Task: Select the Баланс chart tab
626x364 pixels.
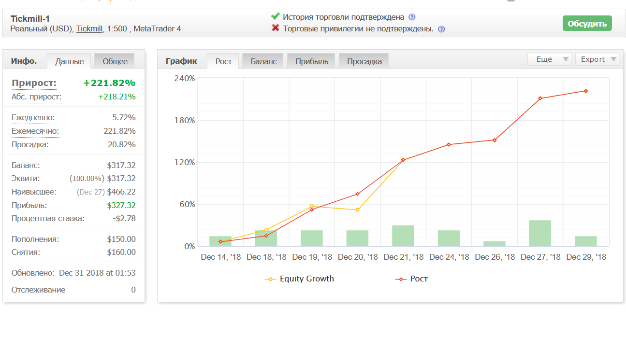Action: (263, 61)
